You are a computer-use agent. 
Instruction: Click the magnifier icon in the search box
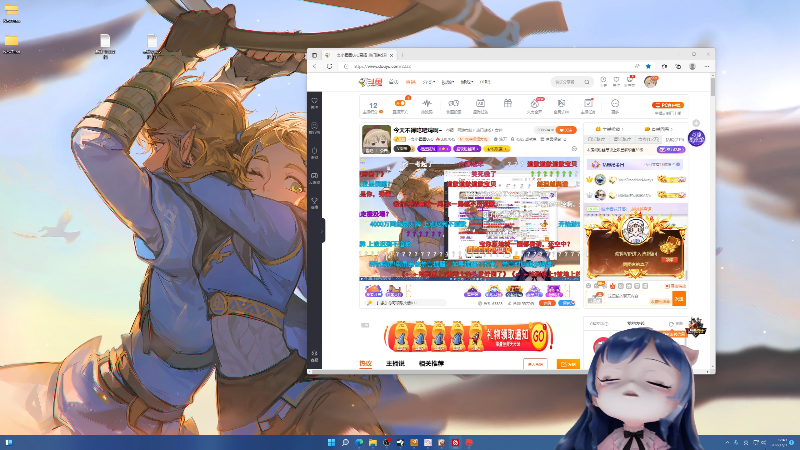587,82
